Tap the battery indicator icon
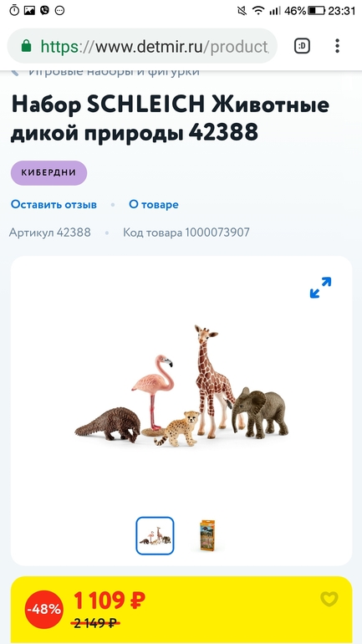Screen dimensions: 362x644 (x=317, y=11)
